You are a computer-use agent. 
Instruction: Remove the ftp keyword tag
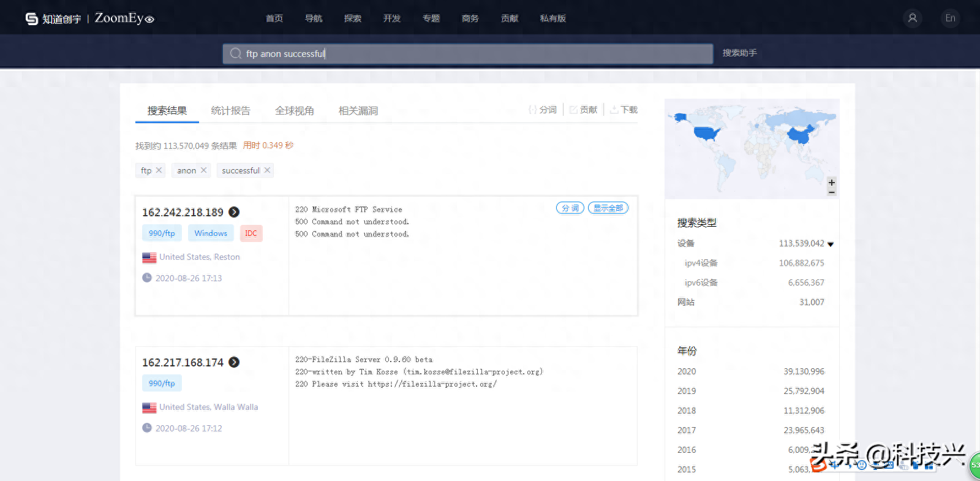pyautogui.click(x=159, y=170)
